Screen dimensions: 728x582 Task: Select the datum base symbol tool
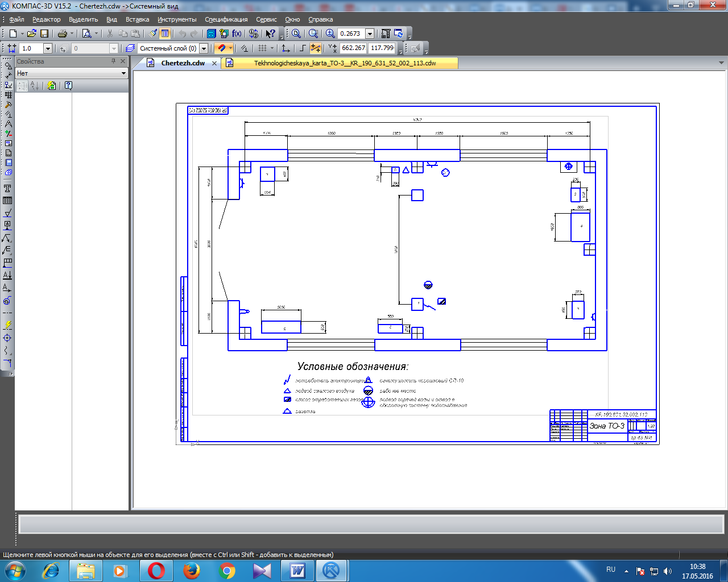point(7,225)
